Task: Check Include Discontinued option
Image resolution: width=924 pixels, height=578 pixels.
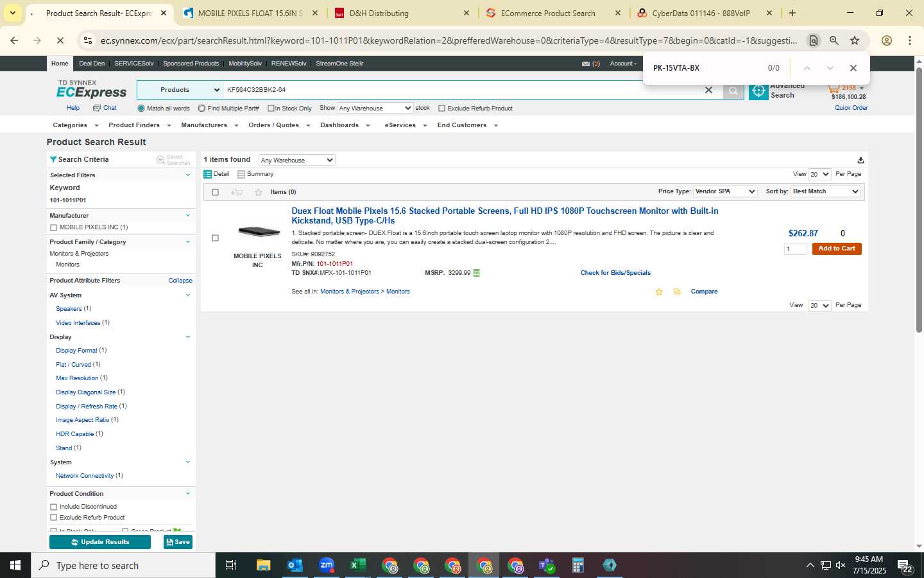Action: (x=53, y=507)
